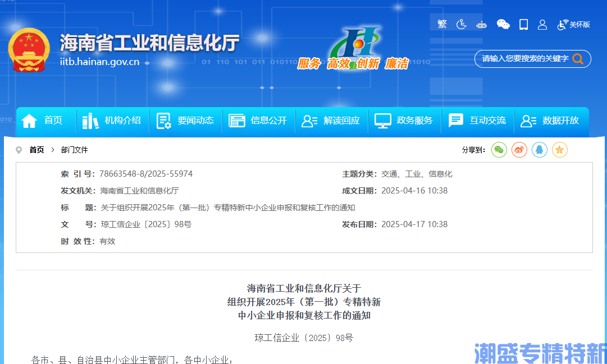The image size is (607, 364).
Task: Open the WeChat icon in header
Action: click(503, 24)
